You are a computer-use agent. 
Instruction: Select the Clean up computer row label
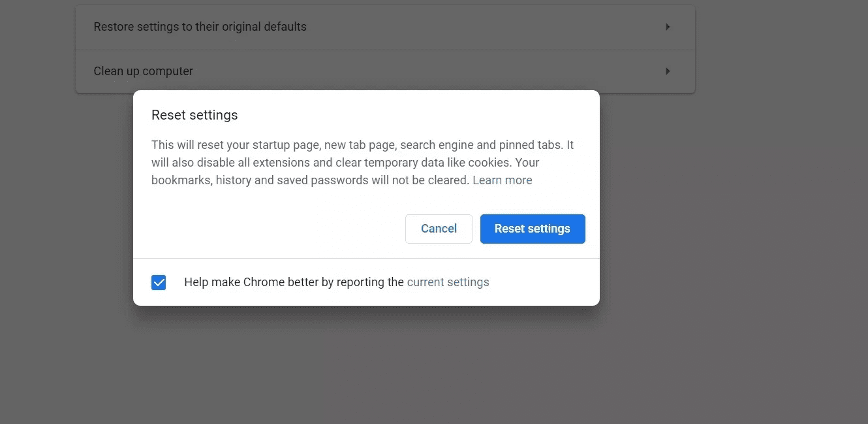(x=144, y=71)
